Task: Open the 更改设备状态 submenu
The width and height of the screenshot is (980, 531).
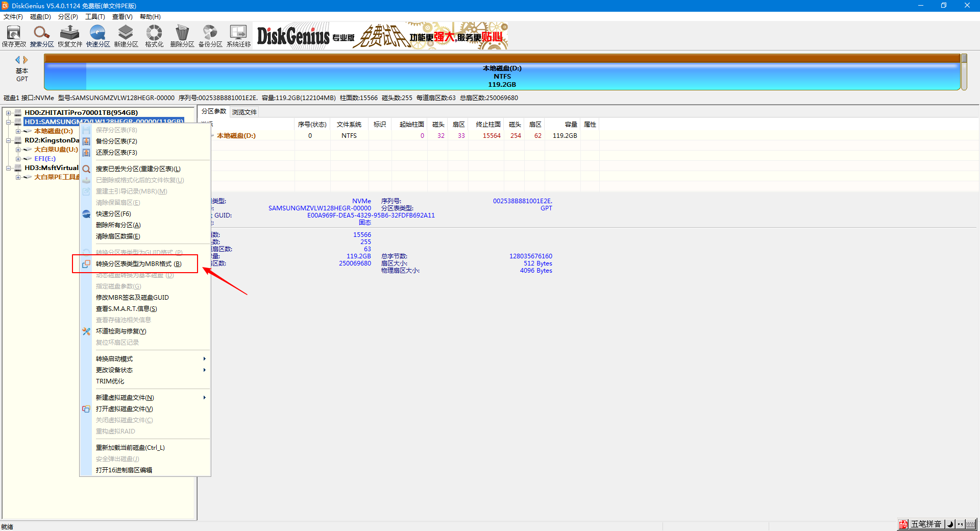Action: point(145,370)
